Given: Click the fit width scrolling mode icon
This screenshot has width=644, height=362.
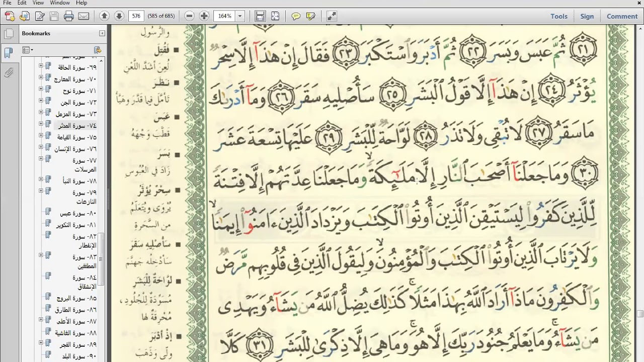Looking at the screenshot, I should pyautogui.click(x=260, y=16).
